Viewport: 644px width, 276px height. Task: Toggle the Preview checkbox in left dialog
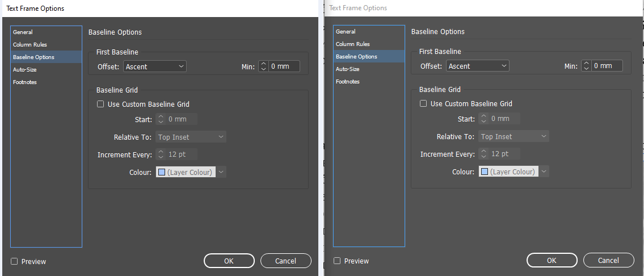click(x=14, y=261)
